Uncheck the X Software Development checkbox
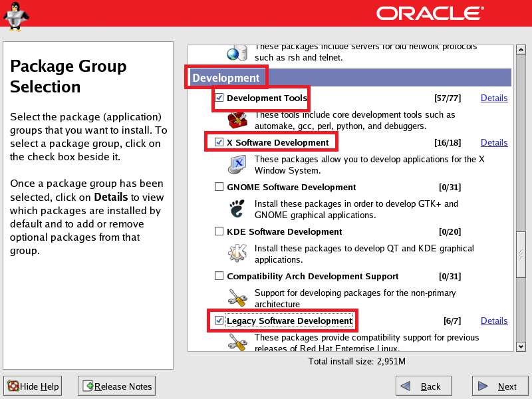The width and height of the screenshot is (532, 399). [x=219, y=142]
